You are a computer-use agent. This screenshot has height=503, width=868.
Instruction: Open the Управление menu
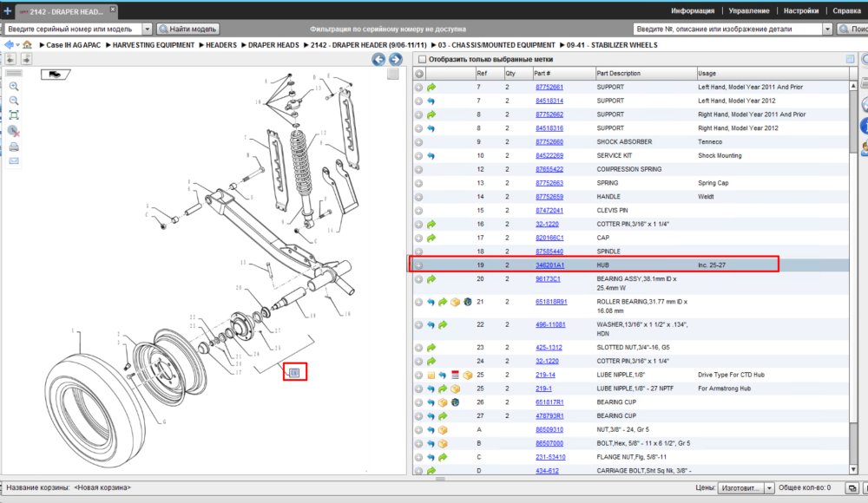coord(748,10)
